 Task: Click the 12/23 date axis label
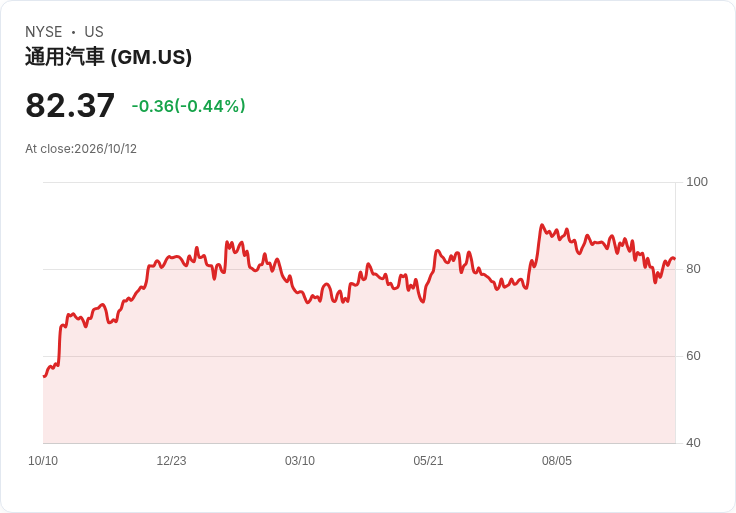171,461
